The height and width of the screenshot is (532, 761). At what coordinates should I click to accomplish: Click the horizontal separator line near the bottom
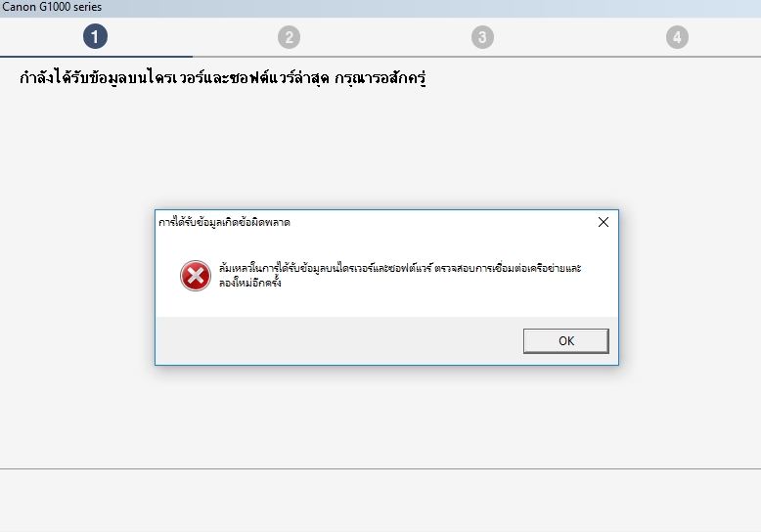(380, 468)
